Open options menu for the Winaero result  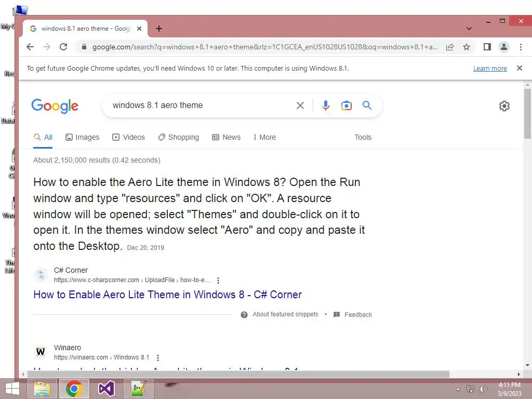(158, 357)
